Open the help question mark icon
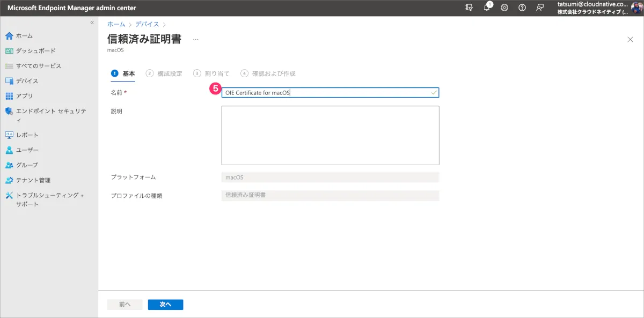Viewport: 644px width, 318px height. click(x=522, y=8)
